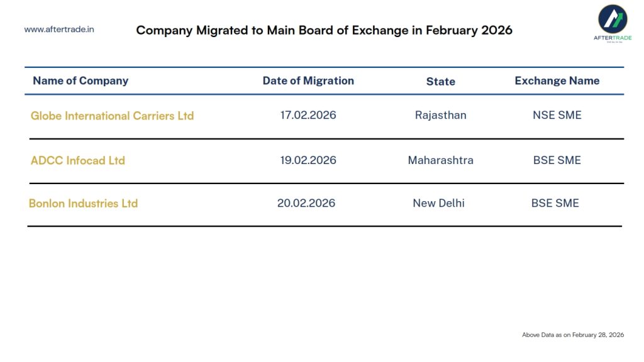Select BSE SME in ADCC Infocad row

[557, 160]
